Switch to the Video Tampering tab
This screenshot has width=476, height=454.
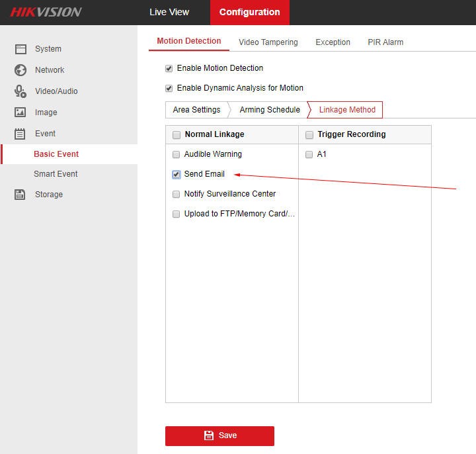click(x=268, y=42)
